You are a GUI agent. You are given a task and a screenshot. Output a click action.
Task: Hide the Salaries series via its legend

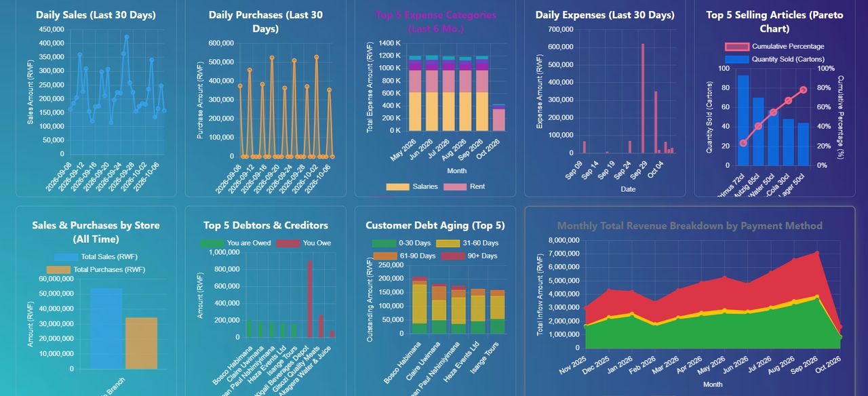pos(412,186)
